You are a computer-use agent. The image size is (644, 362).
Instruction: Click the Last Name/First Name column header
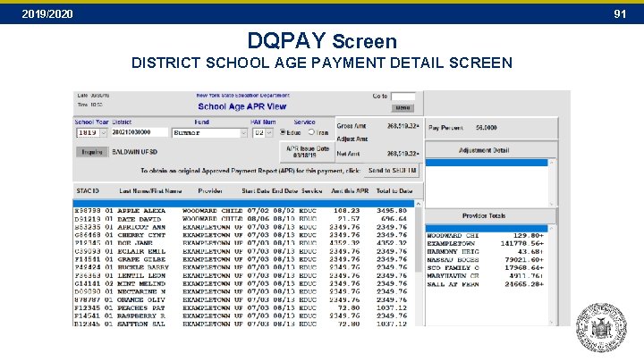151,191
